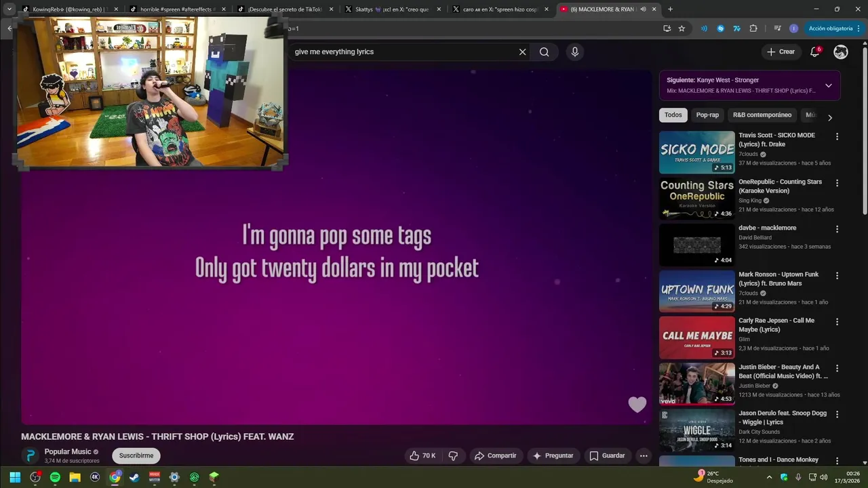Open Chrome media controls icon
The width and height of the screenshot is (868, 488).
[x=777, y=28]
